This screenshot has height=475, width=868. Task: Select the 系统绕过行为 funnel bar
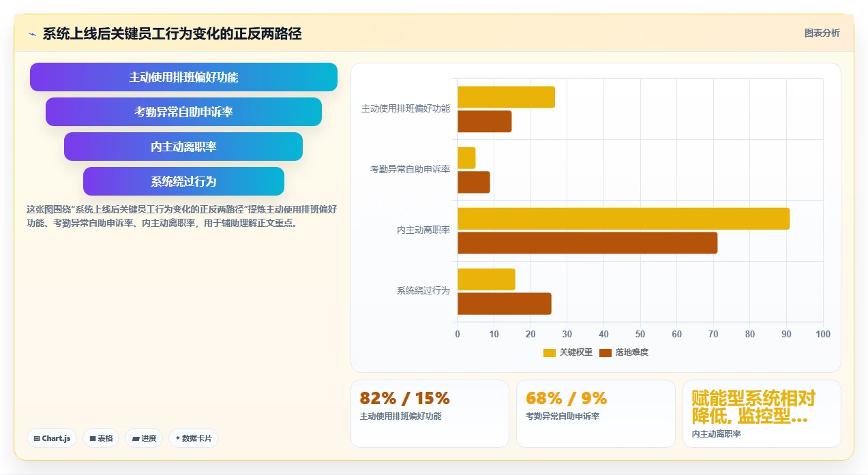tap(183, 181)
